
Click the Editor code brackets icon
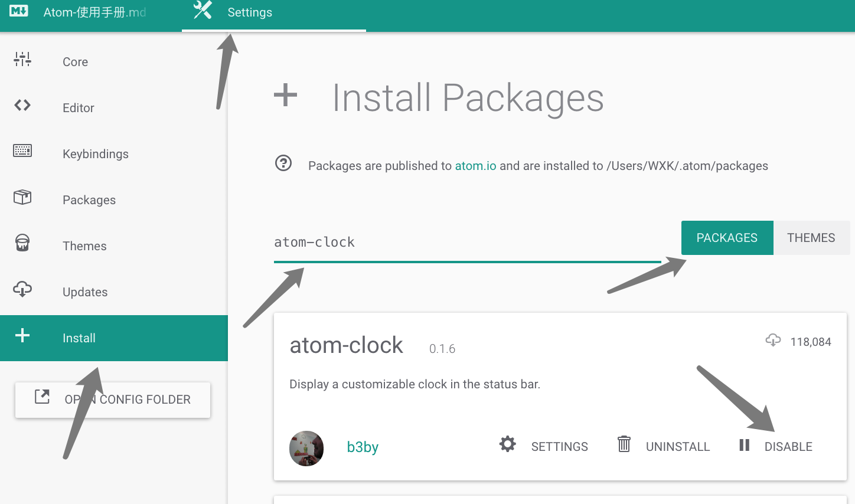22,105
